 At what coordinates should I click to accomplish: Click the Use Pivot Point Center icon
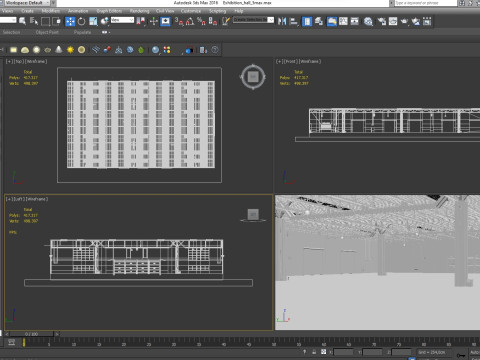(x=141, y=21)
